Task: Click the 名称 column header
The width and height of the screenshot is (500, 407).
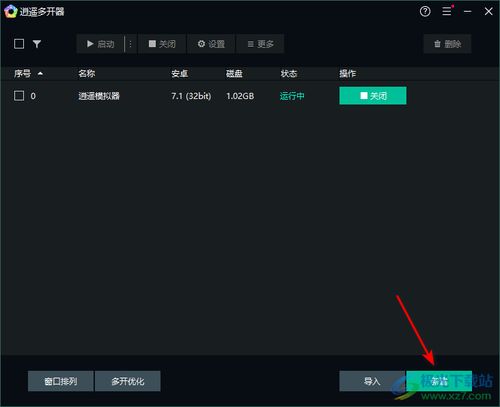Action: pos(87,73)
